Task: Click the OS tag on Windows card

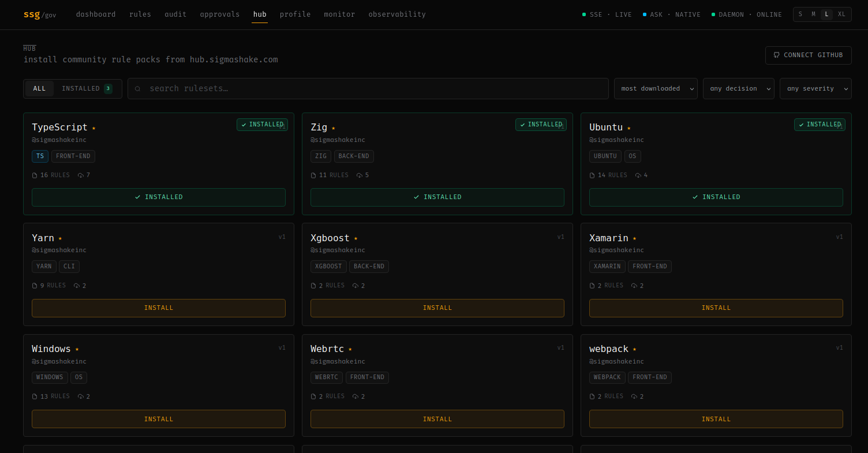Action: click(78, 377)
